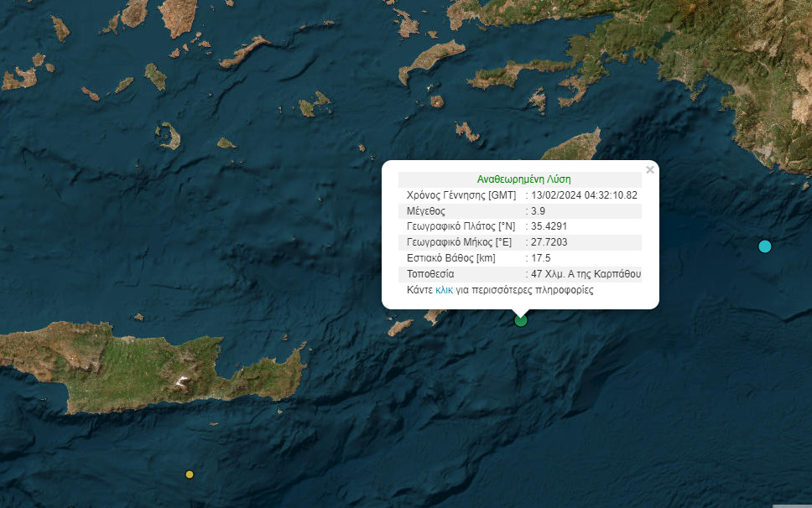Viewport: 812px width, 508px height.
Task: Click the 'Τοποθεσία' row label
Action: 431,274
